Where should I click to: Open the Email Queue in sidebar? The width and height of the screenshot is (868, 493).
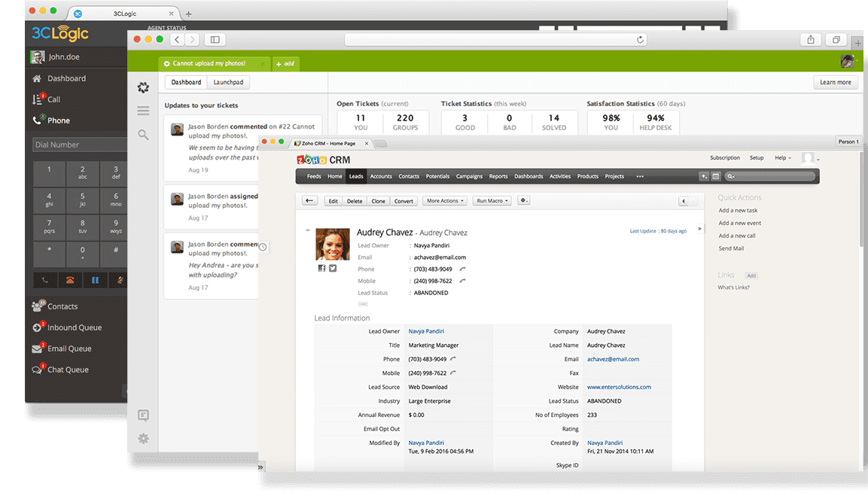tap(69, 348)
